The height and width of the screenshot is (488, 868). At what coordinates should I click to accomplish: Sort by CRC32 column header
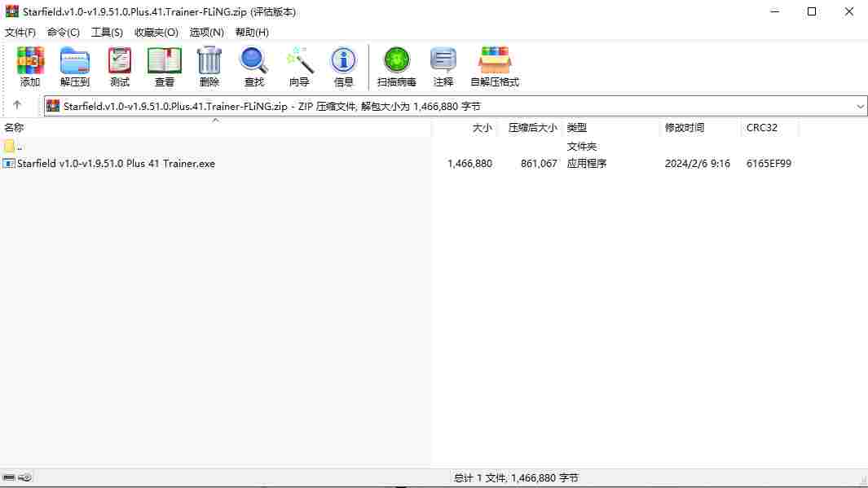pos(770,128)
